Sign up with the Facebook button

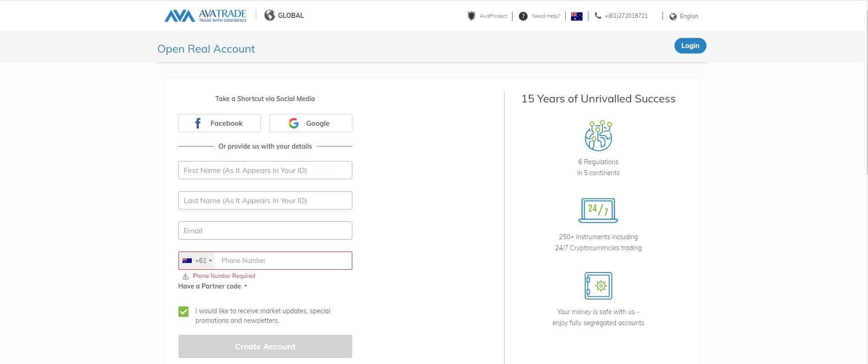pos(220,123)
